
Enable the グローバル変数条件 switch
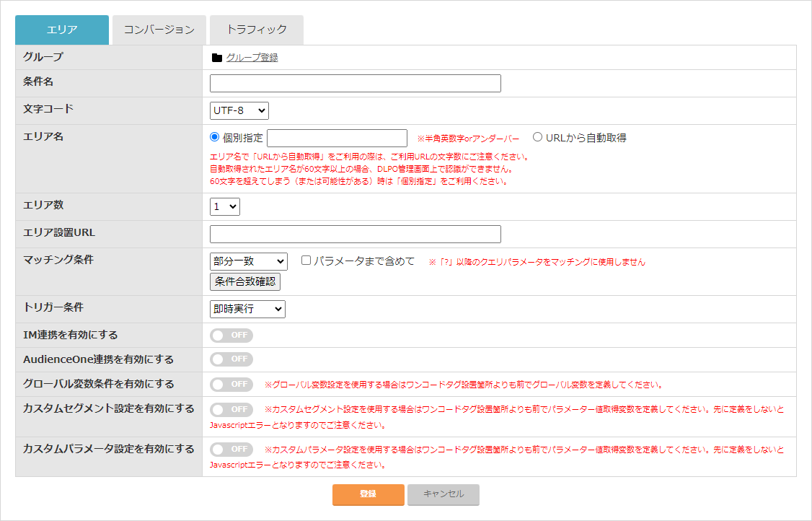[231, 384]
